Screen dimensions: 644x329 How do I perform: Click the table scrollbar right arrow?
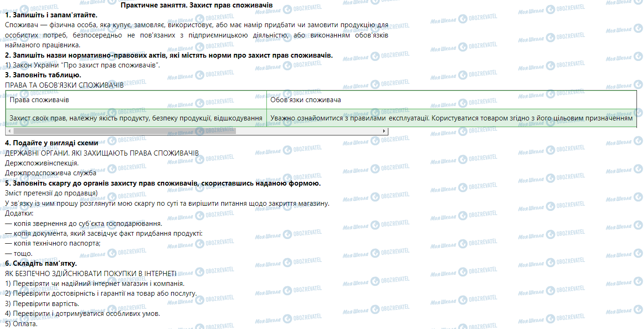point(385,131)
